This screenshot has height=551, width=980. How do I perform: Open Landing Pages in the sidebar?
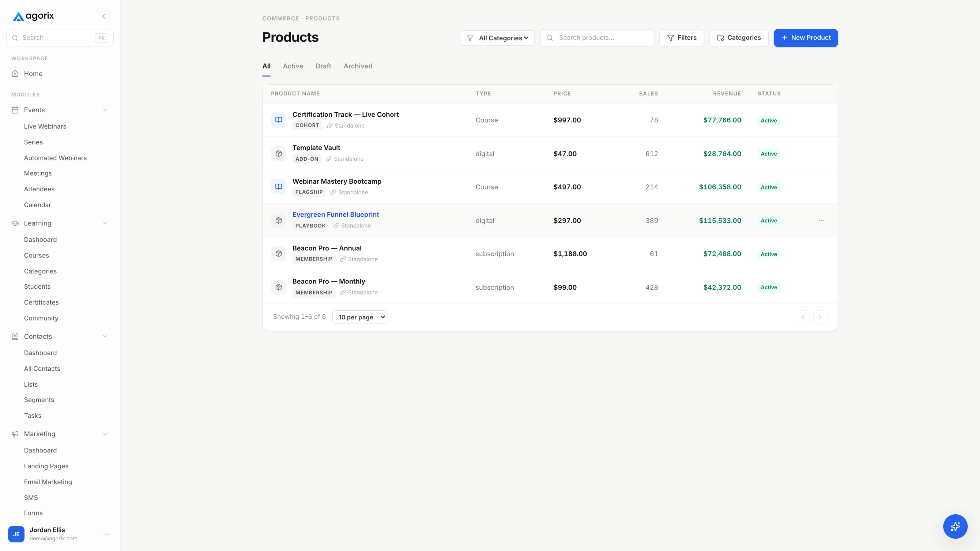[x=46, y=466]
